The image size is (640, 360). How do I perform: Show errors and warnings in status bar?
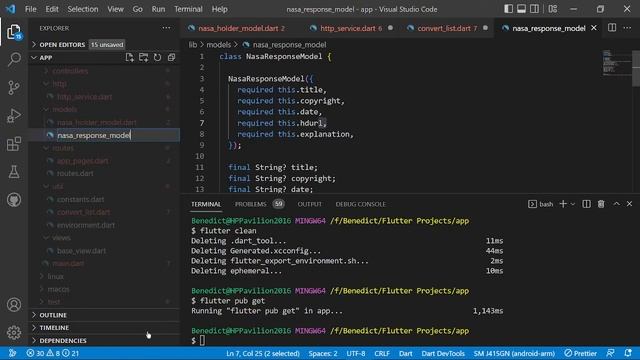point(53,353)
